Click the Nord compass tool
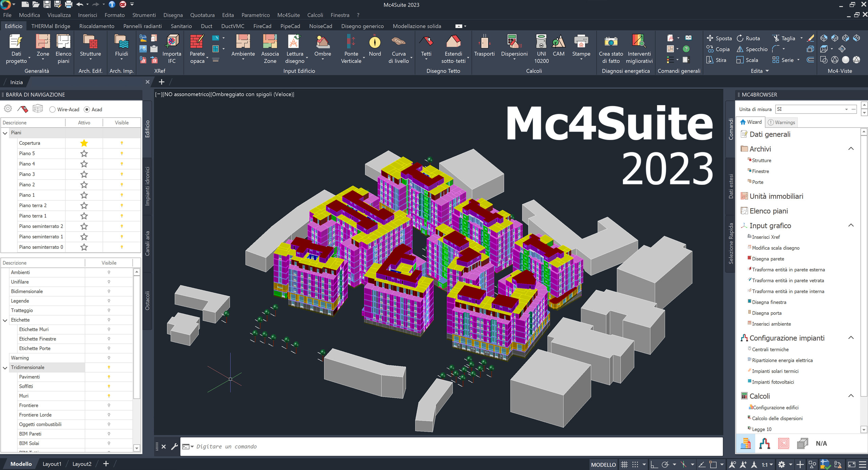The image size is (868, 470). point(375,45)
